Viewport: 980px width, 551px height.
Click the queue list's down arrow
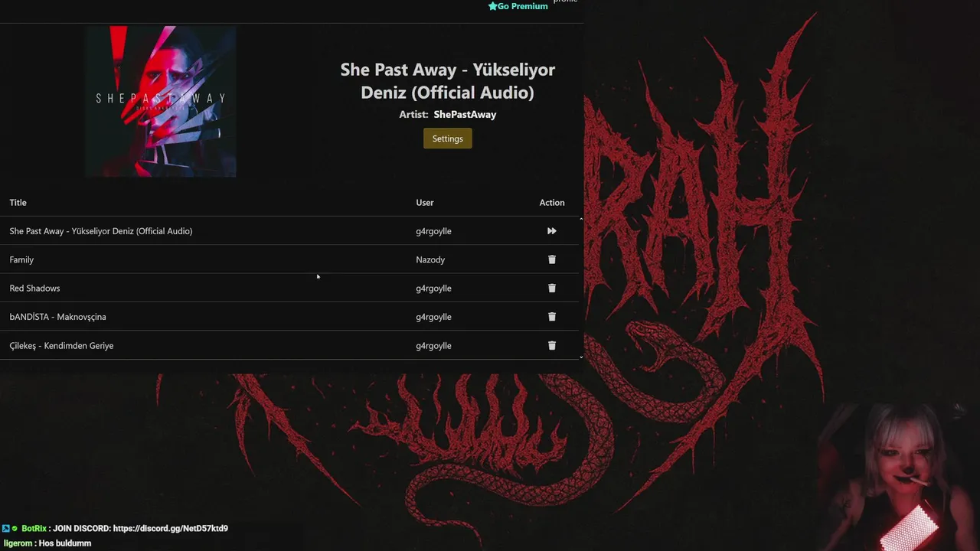click(x=581, y=357)
